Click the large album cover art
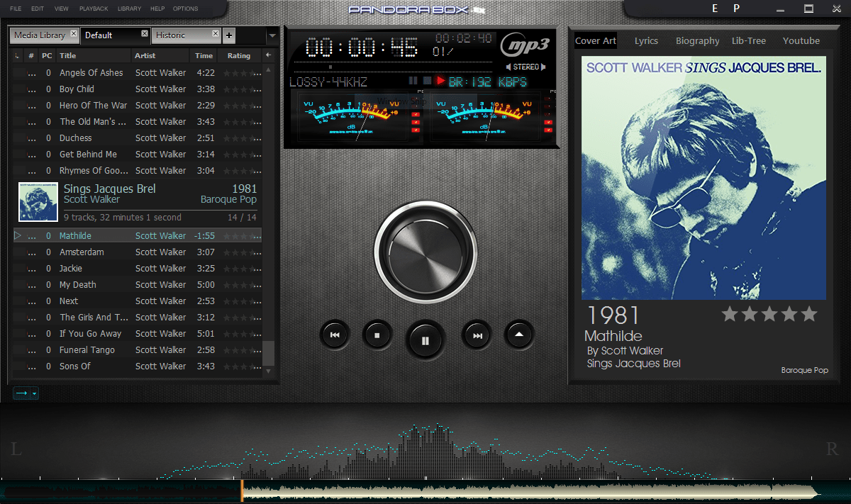 pyautogui.click(x=704, y=178)
